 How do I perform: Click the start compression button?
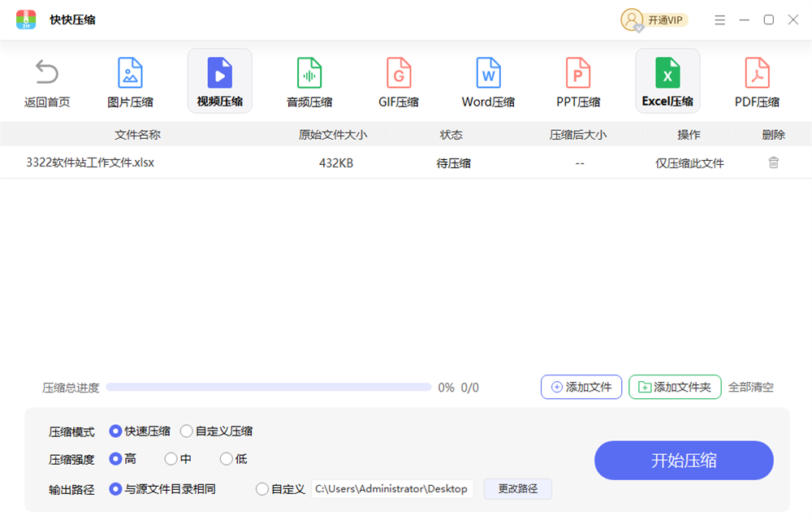pos(684,461)
